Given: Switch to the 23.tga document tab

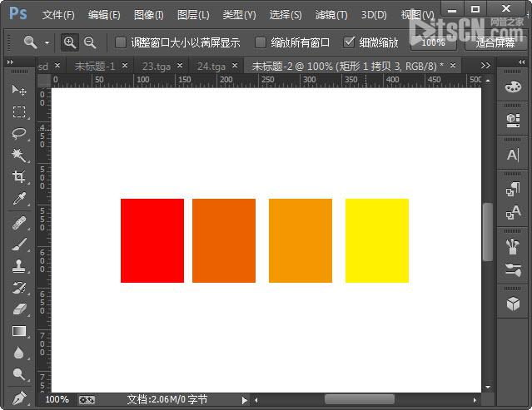Looking at the screenshot, I should point(157,66).
